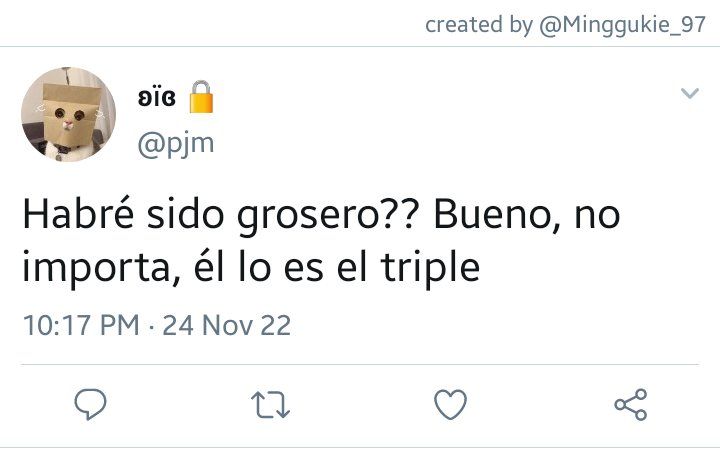
Task: Click the 10:17 PM timestamp
Action: click(x=81, y=325)
